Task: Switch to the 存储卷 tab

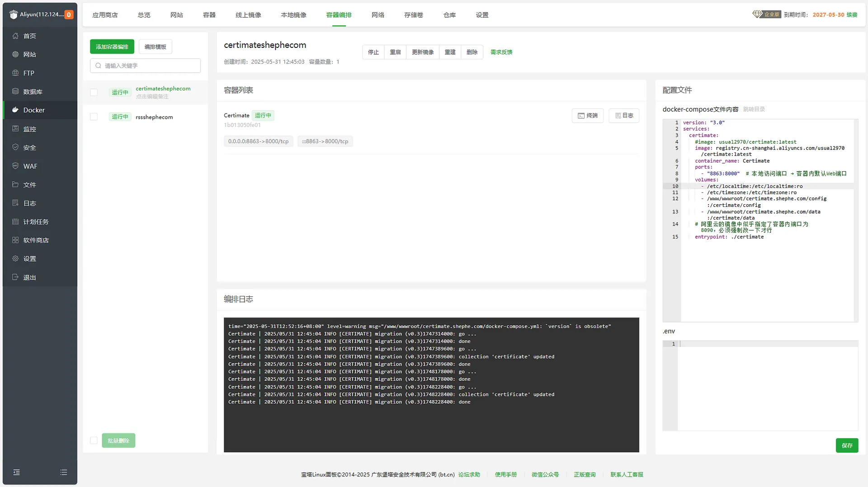Action: pyautogui.click(x=413, y=14)
